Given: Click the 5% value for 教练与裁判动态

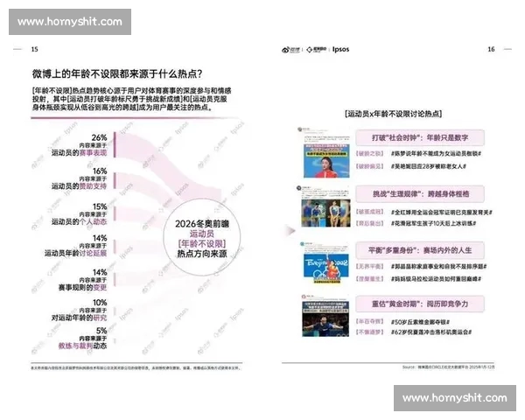Looking at the screenshot, I should [x=101, y=331].
